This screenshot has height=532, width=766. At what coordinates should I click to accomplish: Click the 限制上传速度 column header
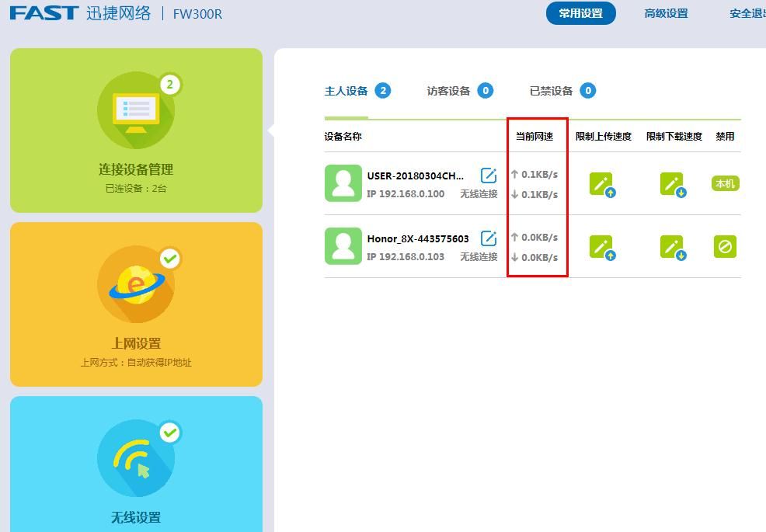[x=604, y=136]
